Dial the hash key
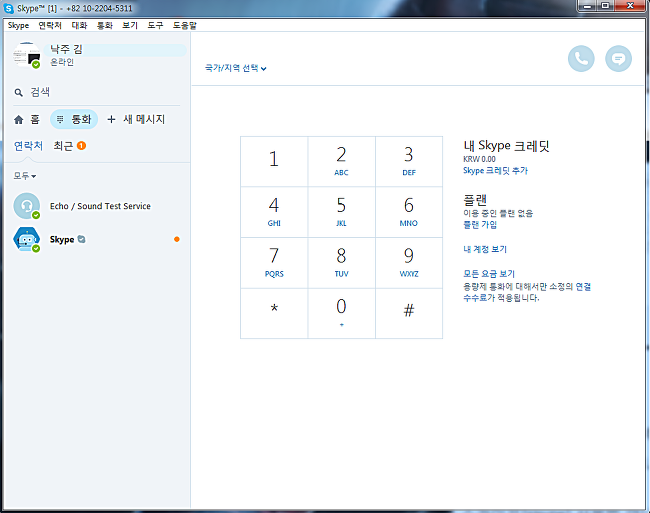Viewport: 650px width, 513px height. pyautogui.click(x=409, y=313)
